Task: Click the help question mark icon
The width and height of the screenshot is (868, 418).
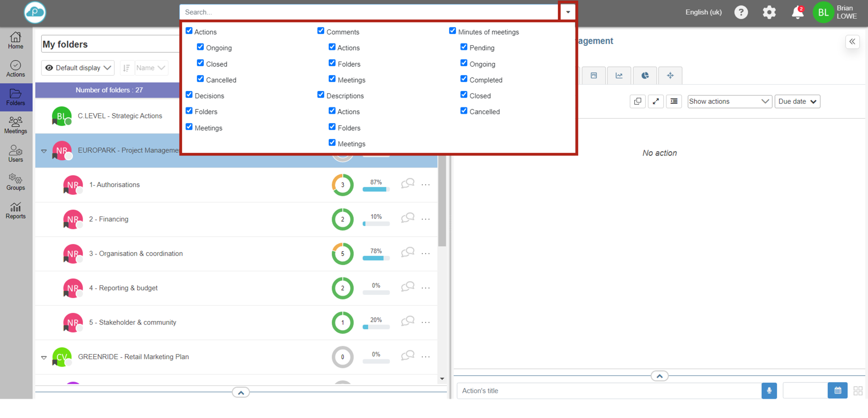Action: click(x=741, y=12)
